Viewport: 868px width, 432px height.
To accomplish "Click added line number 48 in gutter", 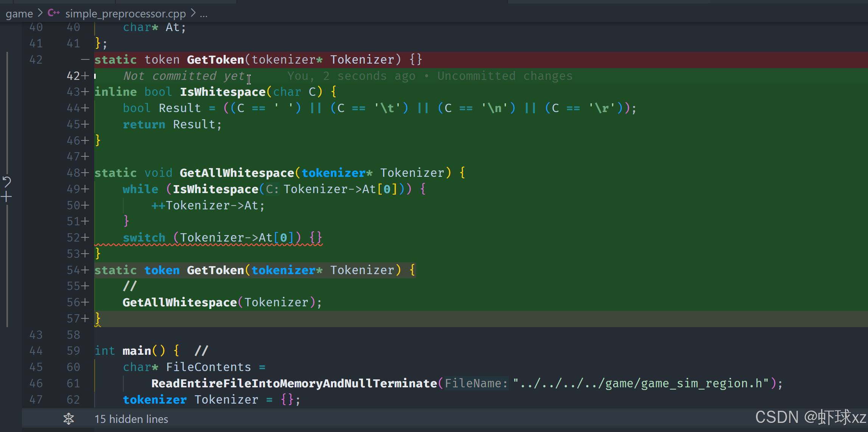I will 73,173.
